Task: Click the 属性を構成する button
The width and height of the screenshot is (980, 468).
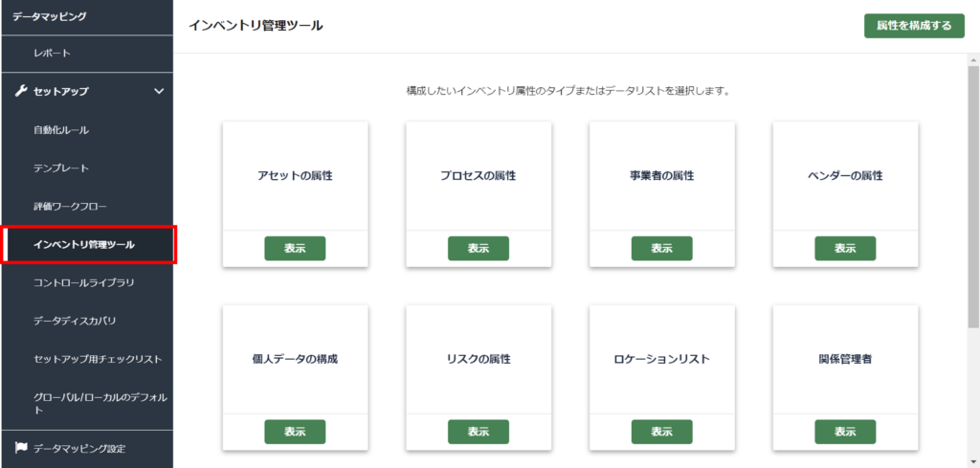Action: click(x=914, y=26)
